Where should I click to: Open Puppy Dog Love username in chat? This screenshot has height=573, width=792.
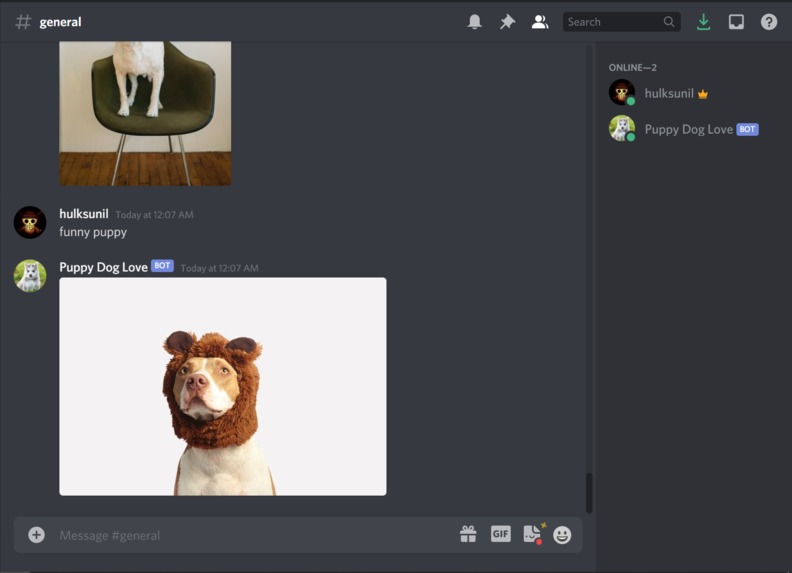tap(104, 267)
